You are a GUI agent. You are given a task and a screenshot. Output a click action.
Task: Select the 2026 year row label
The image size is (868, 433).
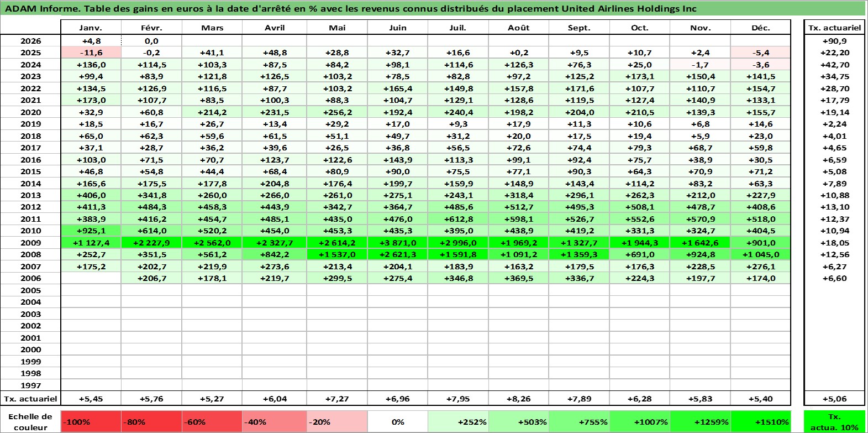pyautogui.click(x=30, y=41)
